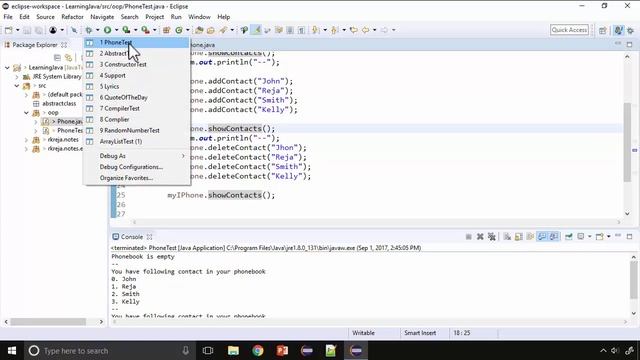Select 1 PhoneTest from debug history
Screen dimensions: 640x360
(137, 42)
